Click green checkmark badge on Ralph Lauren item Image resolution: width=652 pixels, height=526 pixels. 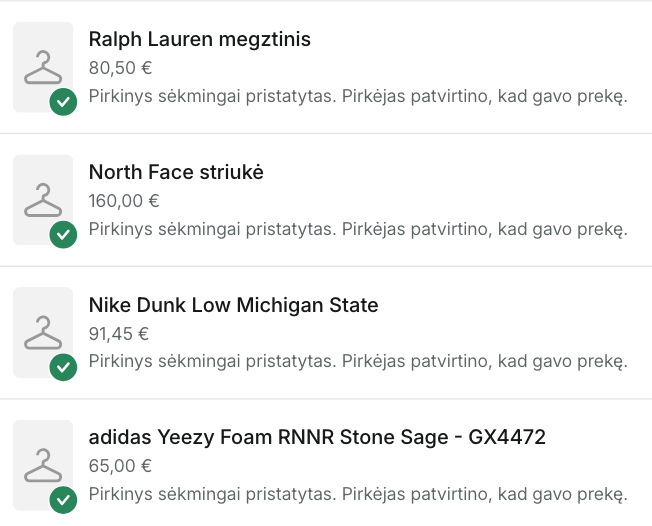coord(64,102)
